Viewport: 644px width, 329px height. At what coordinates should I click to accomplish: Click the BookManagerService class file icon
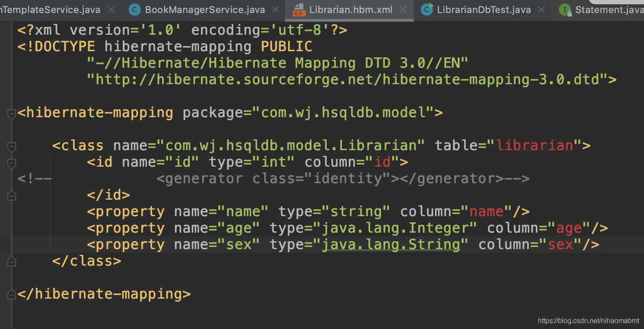pyautogui.click(x=135, y=10)
